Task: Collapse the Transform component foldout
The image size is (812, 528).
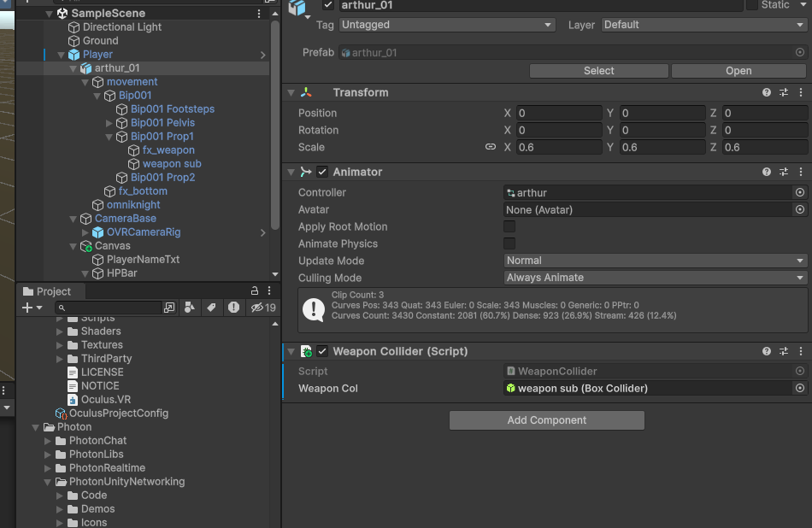Action: (x=291, y=92)
